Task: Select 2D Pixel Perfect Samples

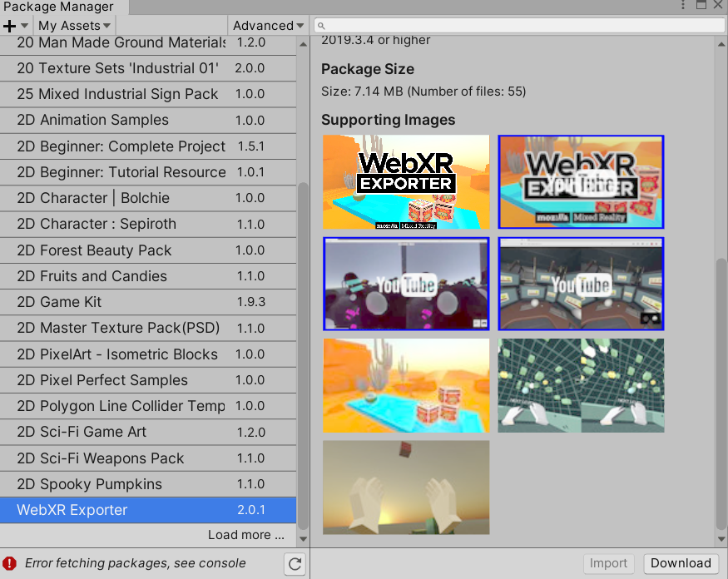Action: click(x=148, y=380)
